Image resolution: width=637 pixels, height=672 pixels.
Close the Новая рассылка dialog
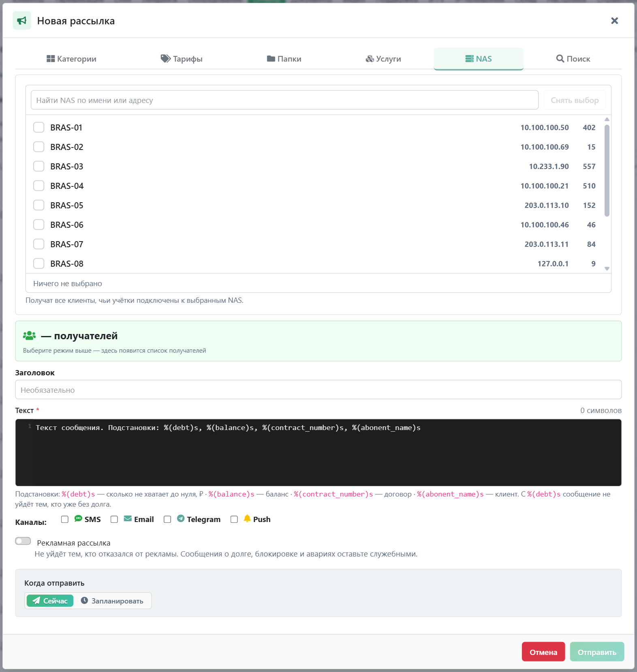614,21
